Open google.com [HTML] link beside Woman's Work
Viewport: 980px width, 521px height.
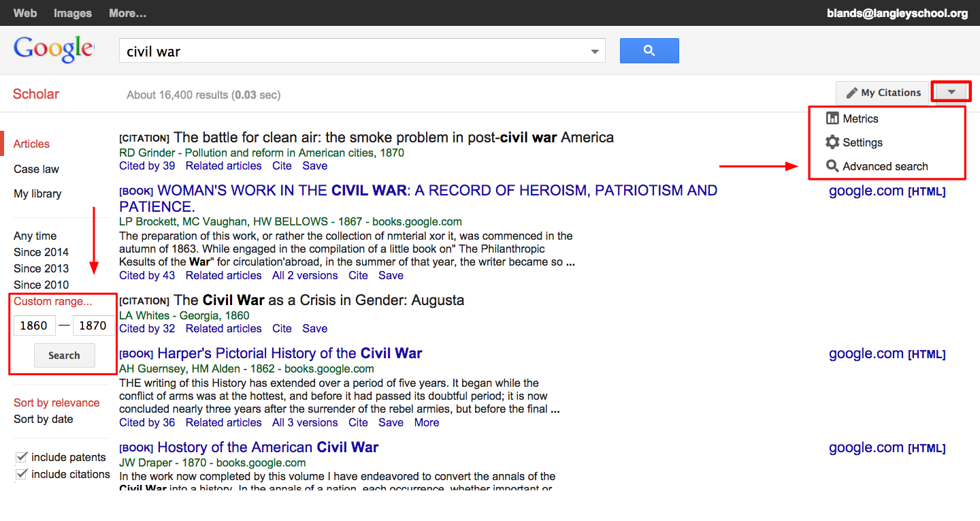coord(887,191)
